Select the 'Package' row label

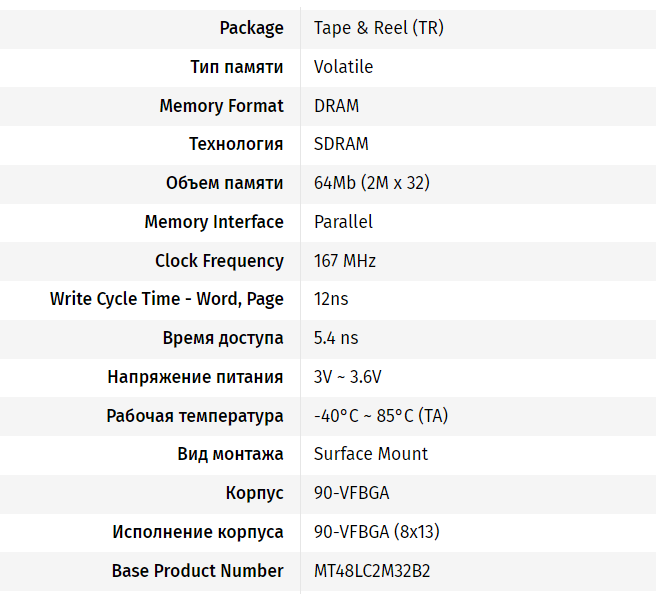251,28
